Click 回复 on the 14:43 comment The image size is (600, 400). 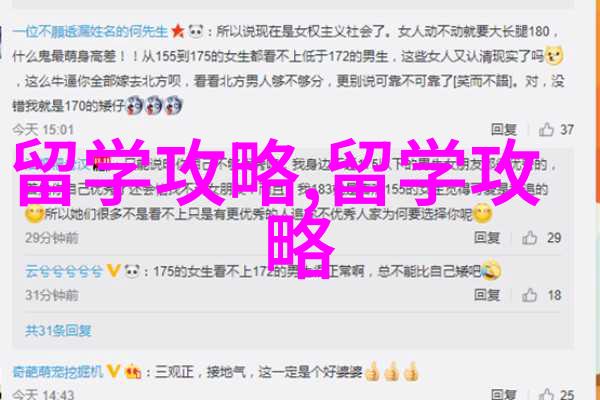pyautogui.click(x=504, y=394)
